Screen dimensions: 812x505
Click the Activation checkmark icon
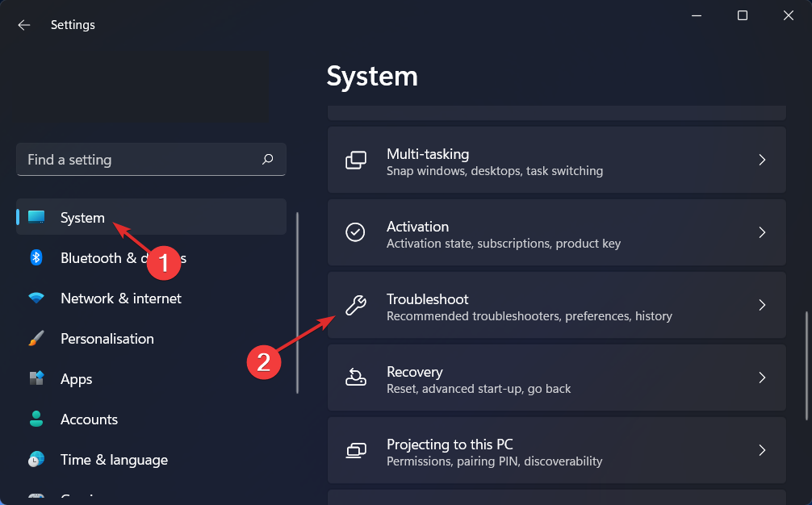tap(355, 232)
